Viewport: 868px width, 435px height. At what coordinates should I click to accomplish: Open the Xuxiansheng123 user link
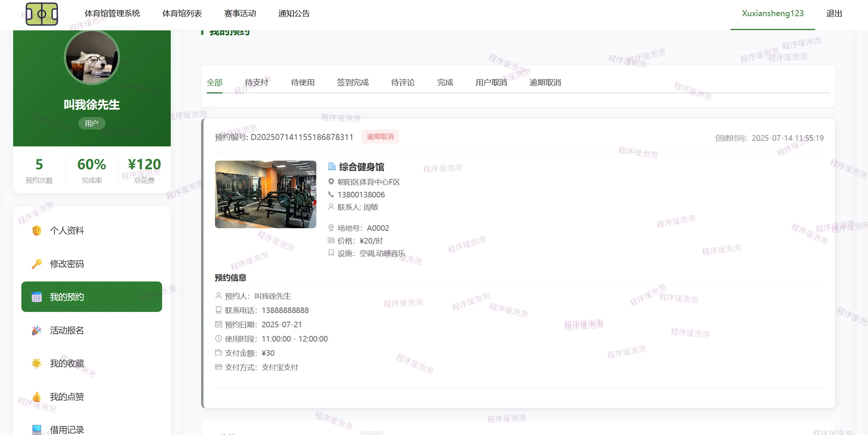773,14
